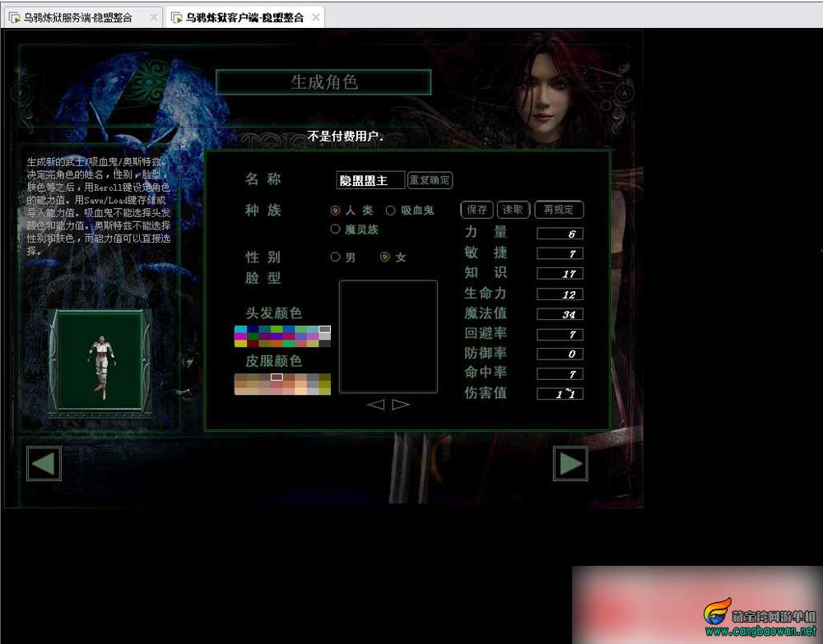Click the 防御率 value 0
Viewport: 823px width, 644px height.
pos(560,354)
